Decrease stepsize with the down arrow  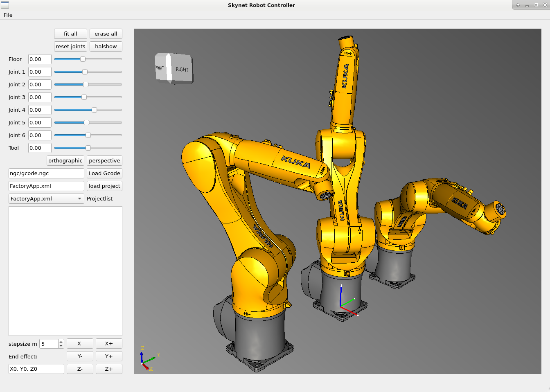pos(61,346)
